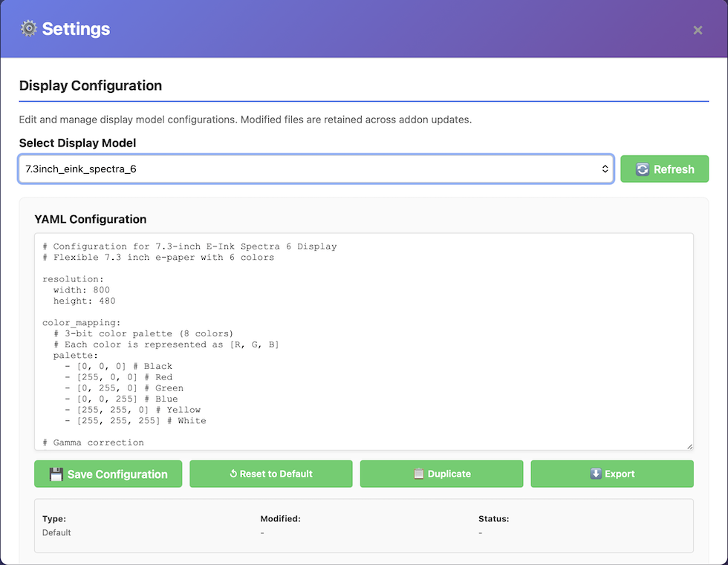This screenshot has width=728, height=565.
Task: Grab the YAML textarea resize handle
Action: 689,446
